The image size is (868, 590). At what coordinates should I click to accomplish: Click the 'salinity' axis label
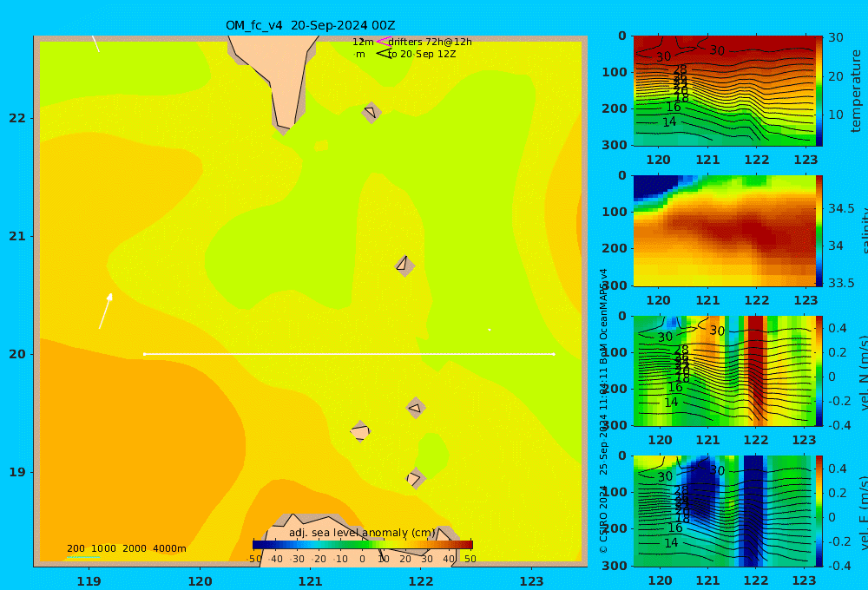(x=865, y=231)
